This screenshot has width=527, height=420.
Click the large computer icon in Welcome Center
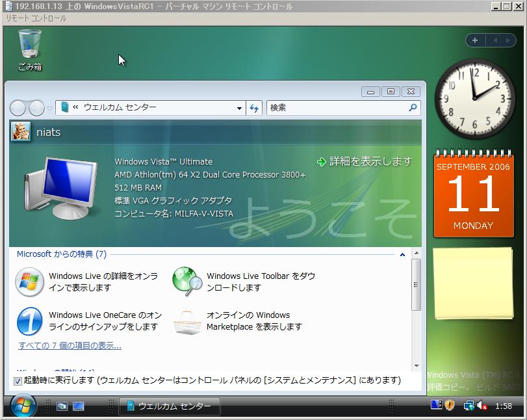[61, 189]
